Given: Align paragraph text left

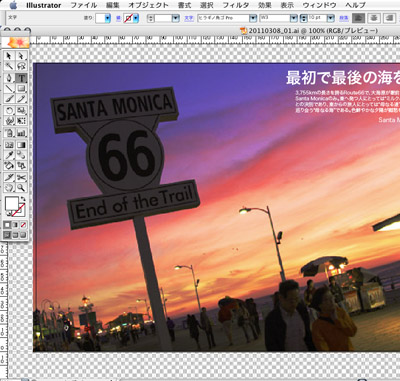Looking at the screenshot, I should click(359, 18).
